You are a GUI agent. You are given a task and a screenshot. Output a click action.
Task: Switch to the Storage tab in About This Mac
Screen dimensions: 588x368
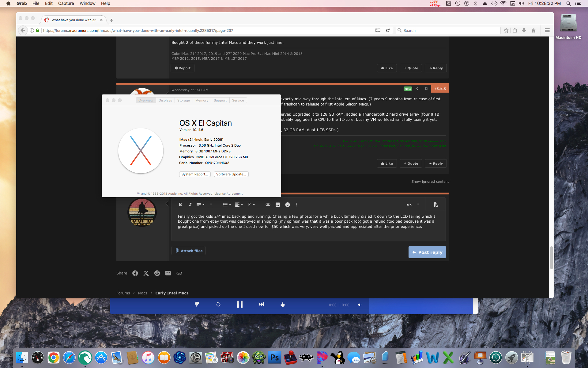click(183, 100)
